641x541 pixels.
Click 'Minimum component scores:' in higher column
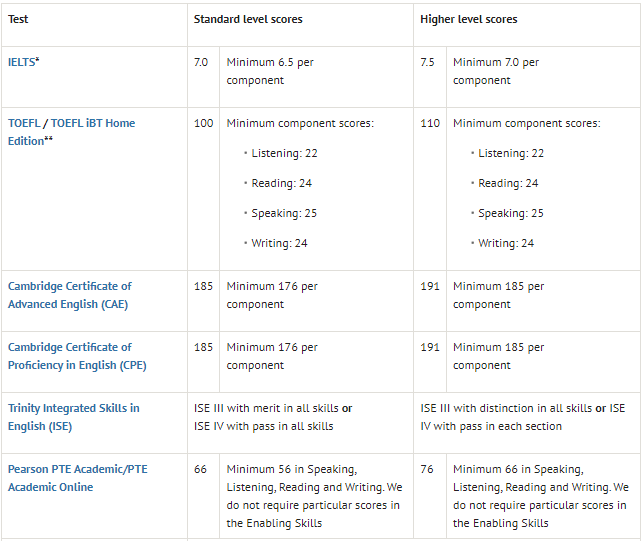click(527, 123)
